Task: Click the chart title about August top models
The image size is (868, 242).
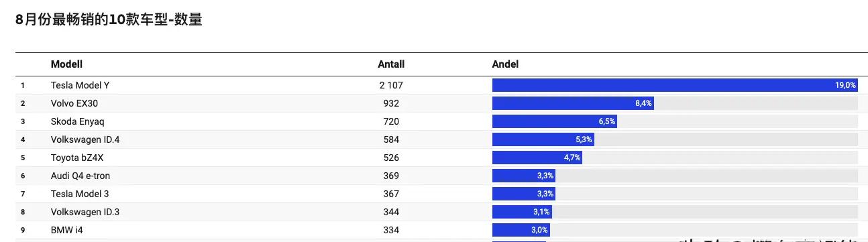Action: [x=109, y=20]
